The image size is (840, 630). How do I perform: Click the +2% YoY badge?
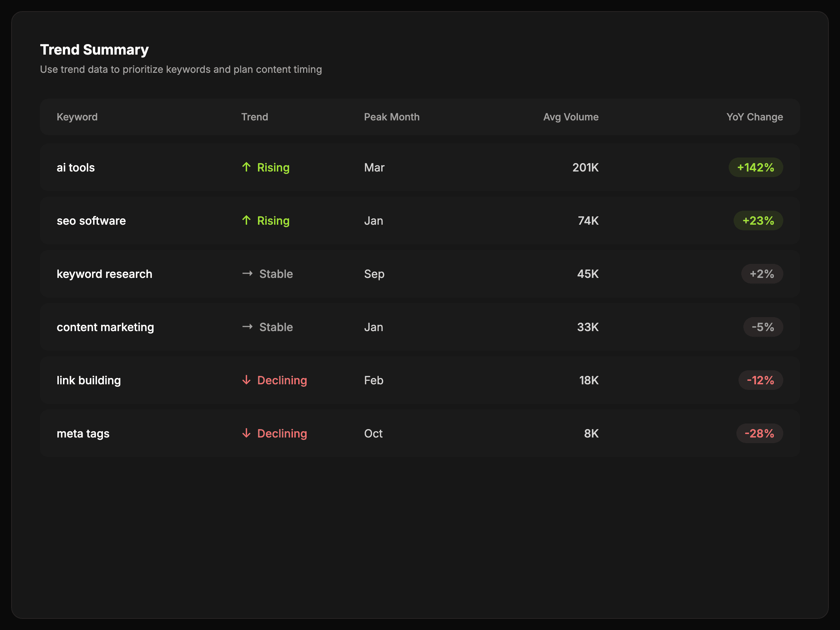coord(762,274)
